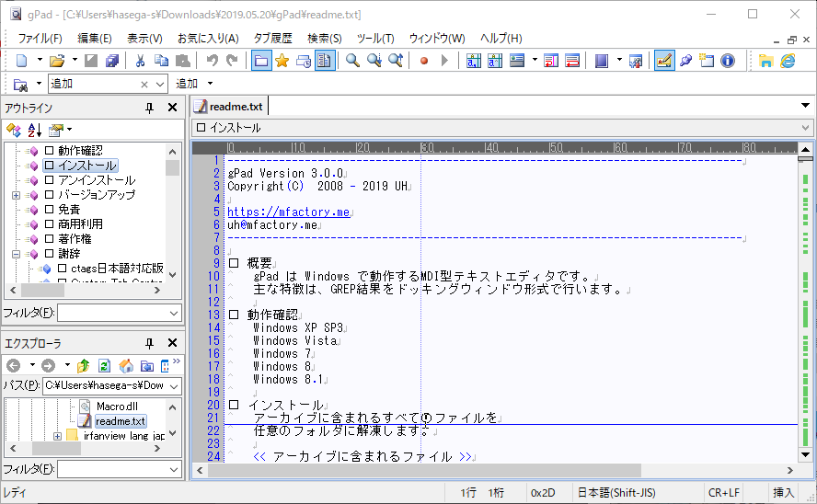
Task: Create a new document with the New icon
Action: point(21,61)
